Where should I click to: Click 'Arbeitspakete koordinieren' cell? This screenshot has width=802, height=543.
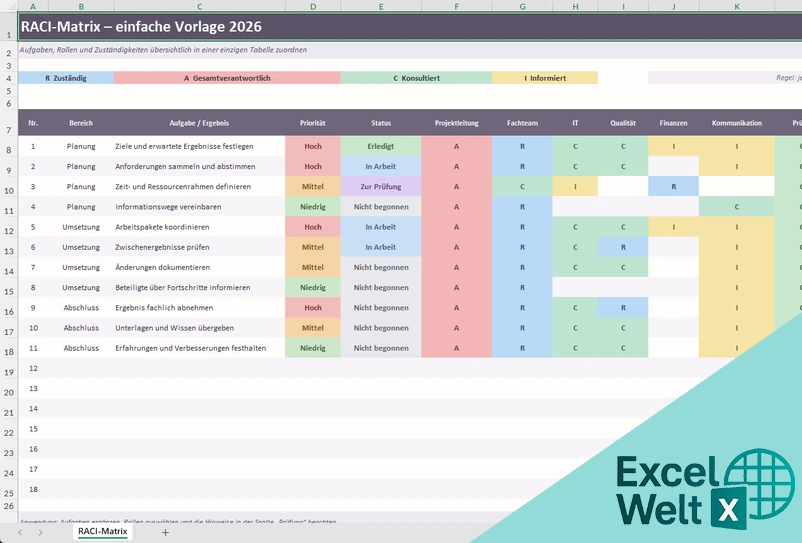point(199,227)
